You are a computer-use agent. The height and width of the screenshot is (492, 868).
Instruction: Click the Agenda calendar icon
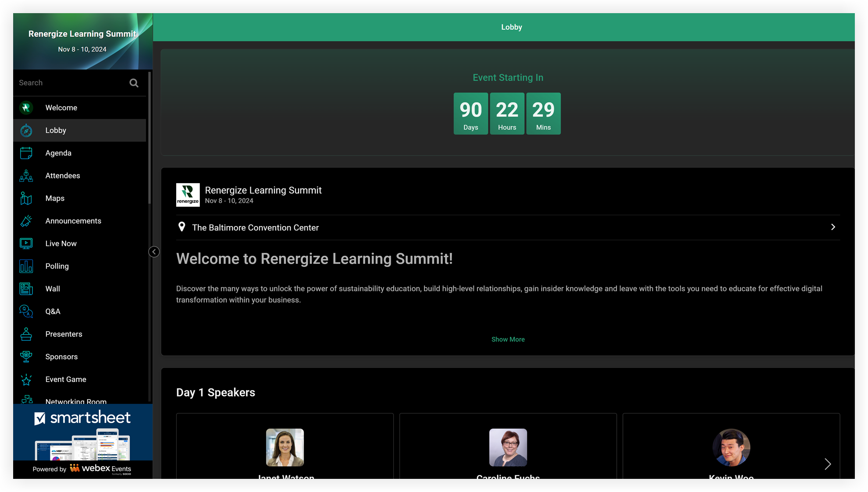click(x=26, y=153)
